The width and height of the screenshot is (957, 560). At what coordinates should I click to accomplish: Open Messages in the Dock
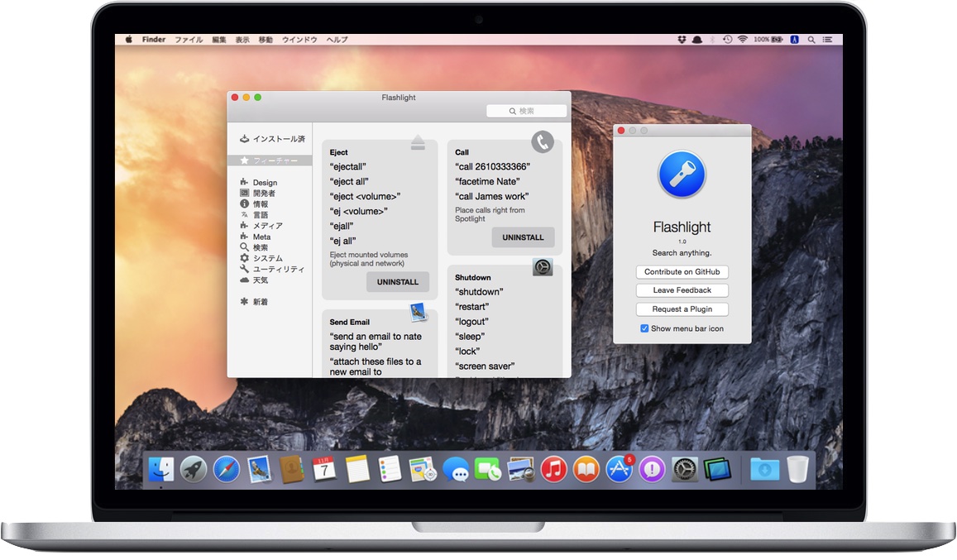456,470
